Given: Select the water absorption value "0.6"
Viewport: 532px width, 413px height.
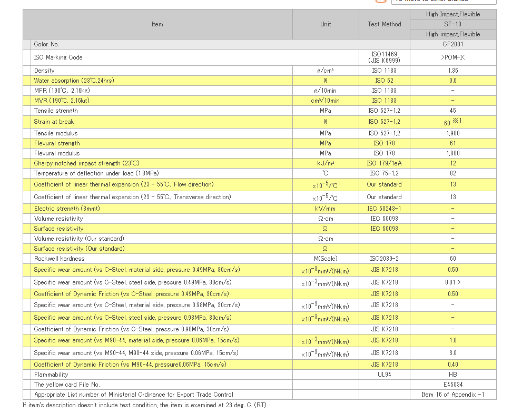Looking at the screenshot, I should point(453,81).
